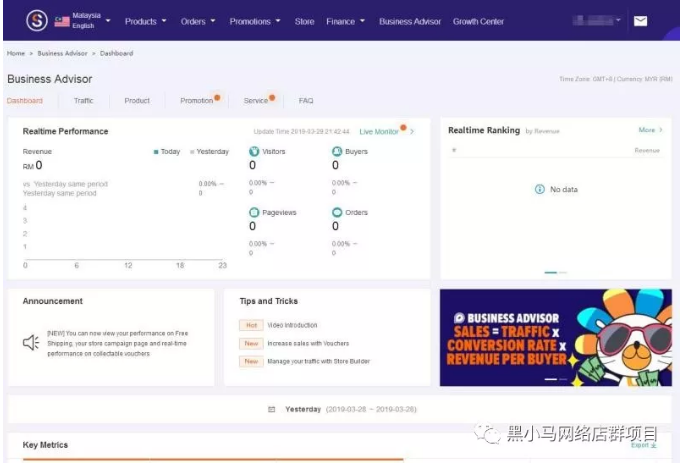Image resolution: width=681 pixels, height=472 pixels.
Task: Click the No data info icon
Action: (539, 189)
